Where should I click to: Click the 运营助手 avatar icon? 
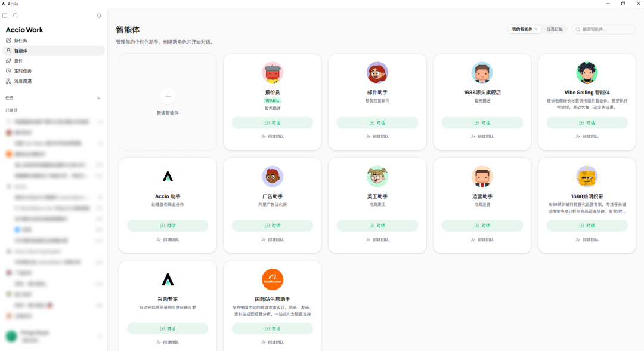click(x=482, y=176)
